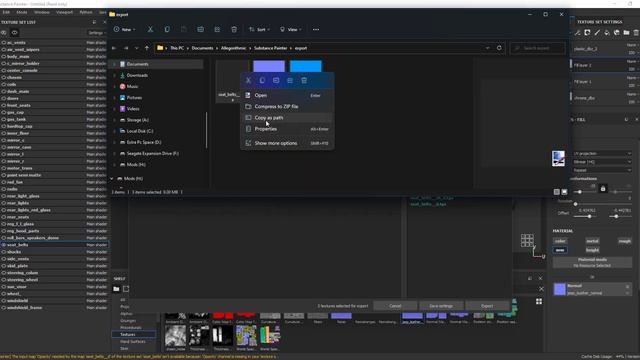Toggle the color material channel button
Image resolution: width=640 pixels, height=360 pixels.
(x=560, y=241)
